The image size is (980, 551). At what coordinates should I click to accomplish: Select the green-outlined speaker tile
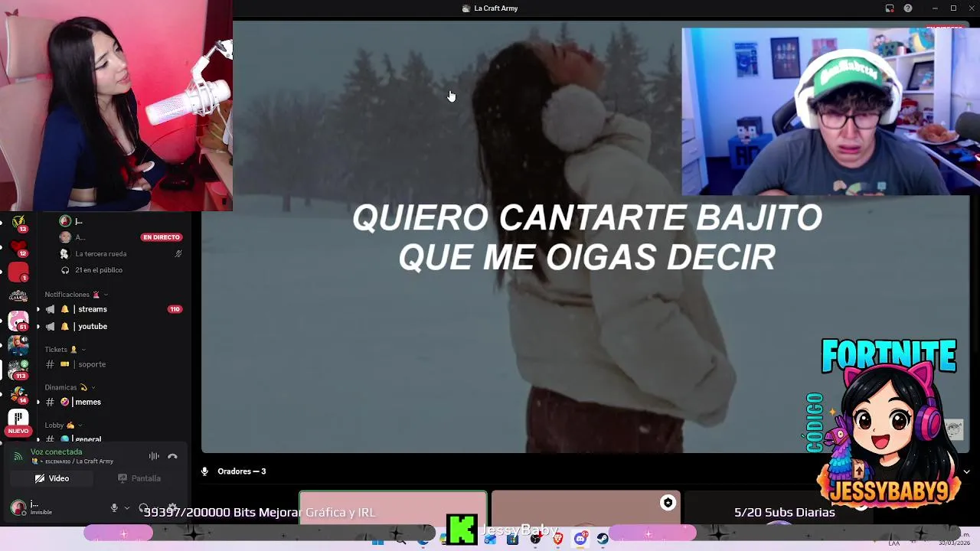[393, 508]
